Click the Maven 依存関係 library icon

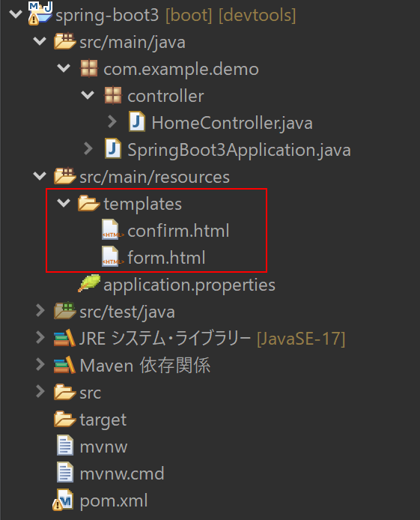[64, 365]
